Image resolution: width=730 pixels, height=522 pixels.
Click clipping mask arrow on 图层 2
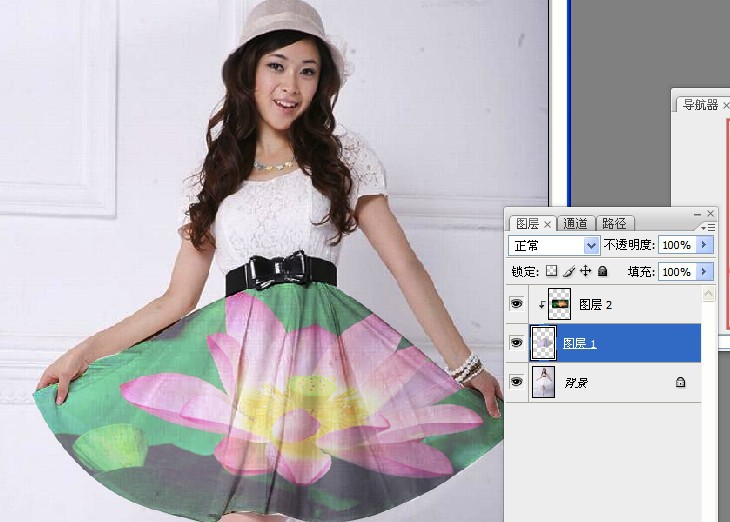(541, 305)
